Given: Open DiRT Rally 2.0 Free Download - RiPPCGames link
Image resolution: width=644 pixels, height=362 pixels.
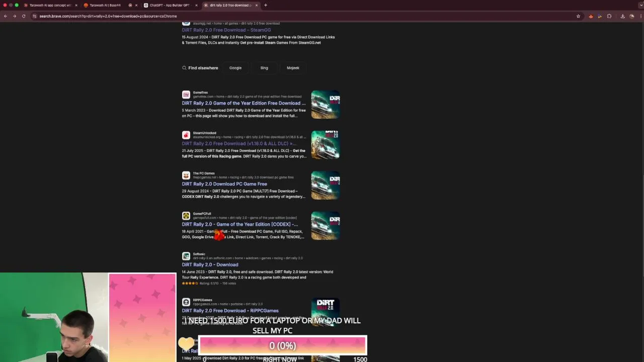Looking at the screenshot, I should [x=230, y=310].
